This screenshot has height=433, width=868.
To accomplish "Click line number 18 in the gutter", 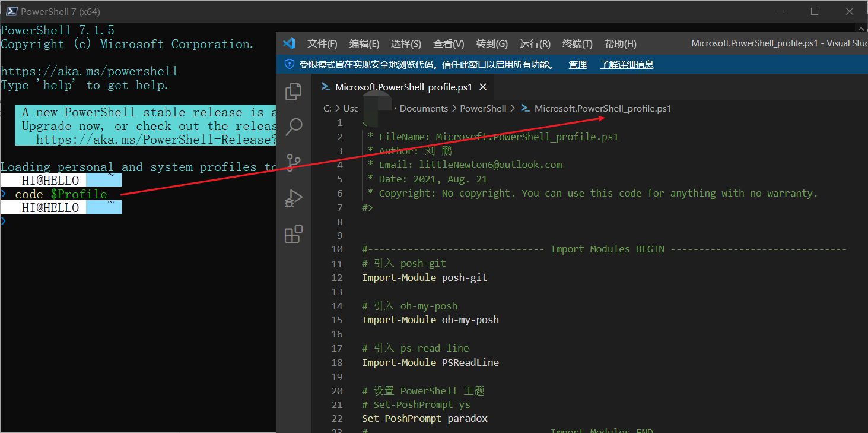I will click(x=337, y=362).
